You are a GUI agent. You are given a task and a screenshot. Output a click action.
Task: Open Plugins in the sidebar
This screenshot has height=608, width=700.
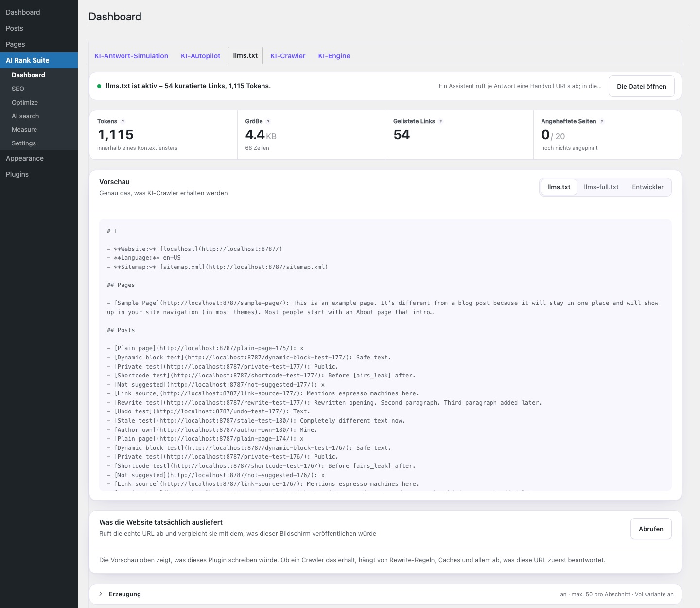click(39, 174)
